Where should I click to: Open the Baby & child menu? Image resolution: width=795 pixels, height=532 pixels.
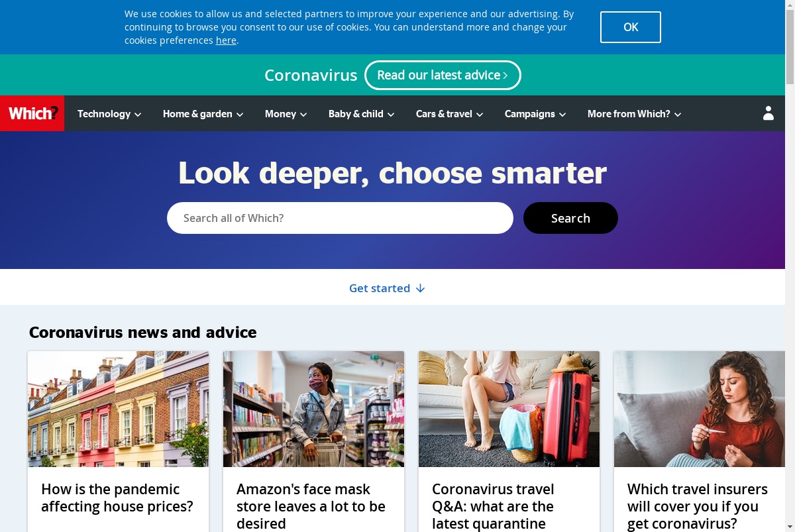click(x=361, y=114)
